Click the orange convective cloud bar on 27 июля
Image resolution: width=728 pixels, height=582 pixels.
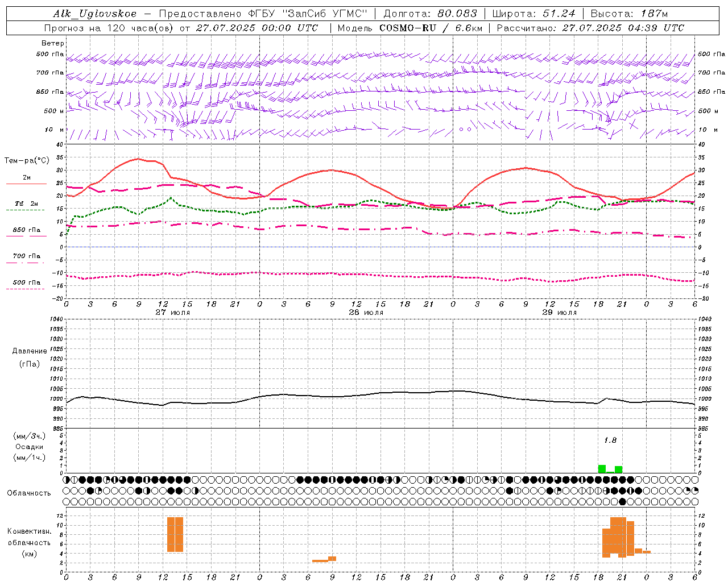point(175,534)
